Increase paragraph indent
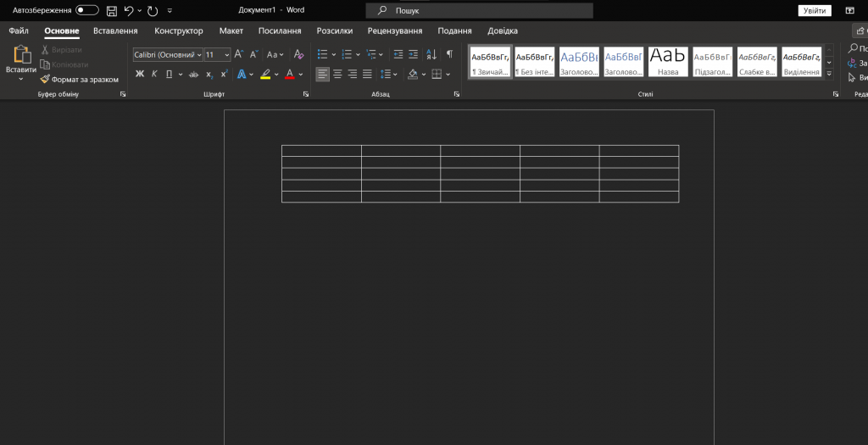 pyautogui.click(x=413, y=54)
